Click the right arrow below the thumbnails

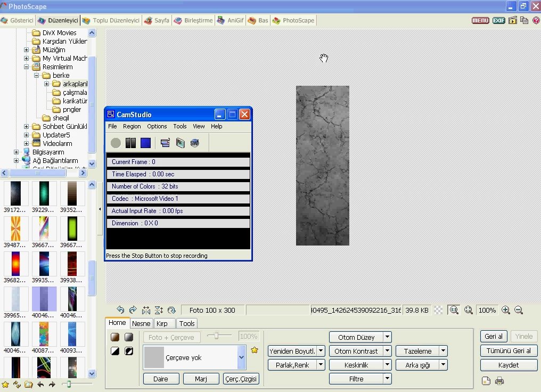tap(52, 384)
